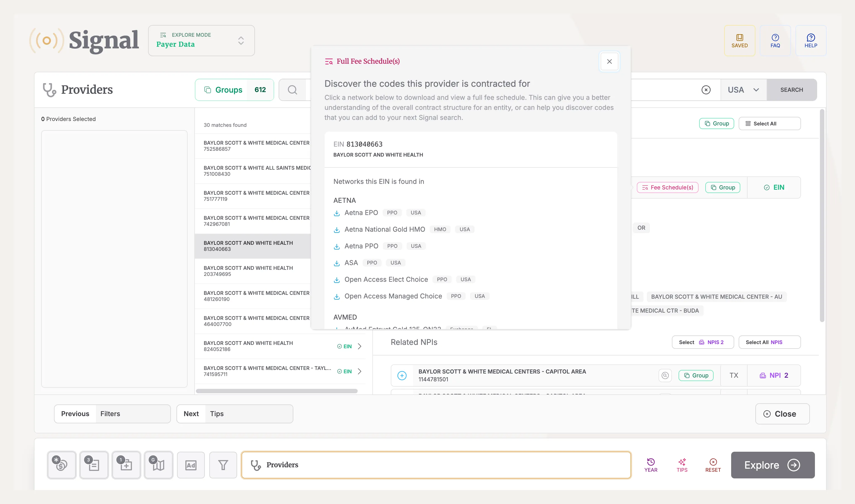The width and height of the screenshot is (855, 504).
Task: Toggle Select All in results panel
Action: (x=770, y=123)
